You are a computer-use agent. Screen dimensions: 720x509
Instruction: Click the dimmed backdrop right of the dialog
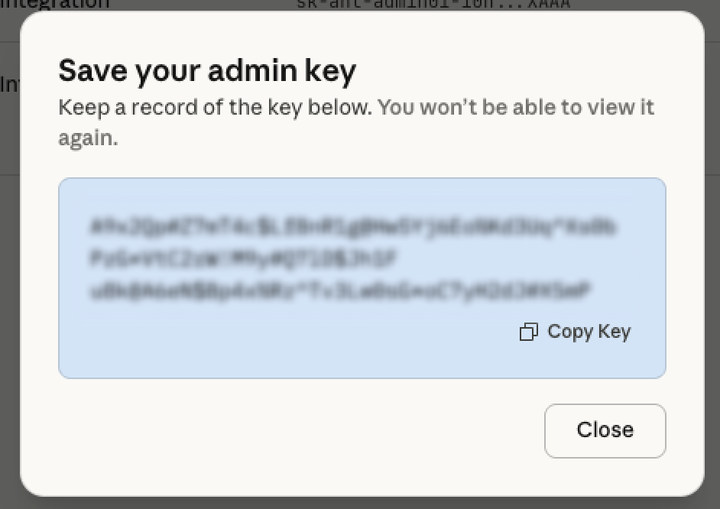tap(712, 300)
